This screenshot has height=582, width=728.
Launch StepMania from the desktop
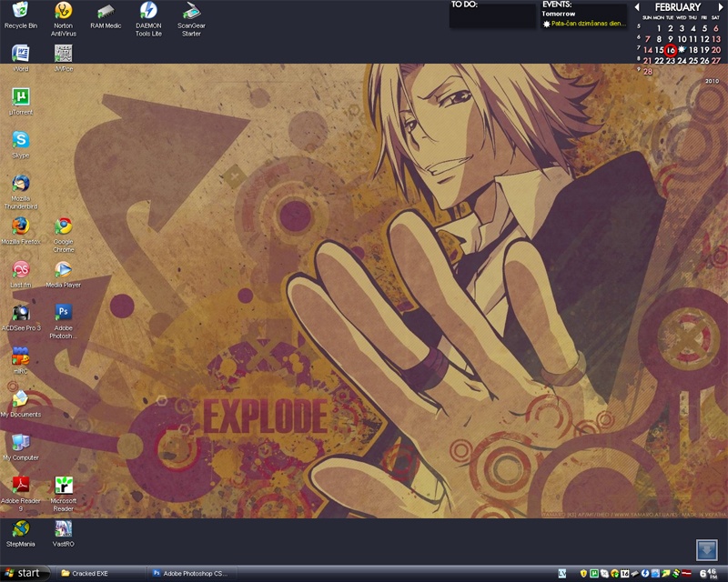20,533
